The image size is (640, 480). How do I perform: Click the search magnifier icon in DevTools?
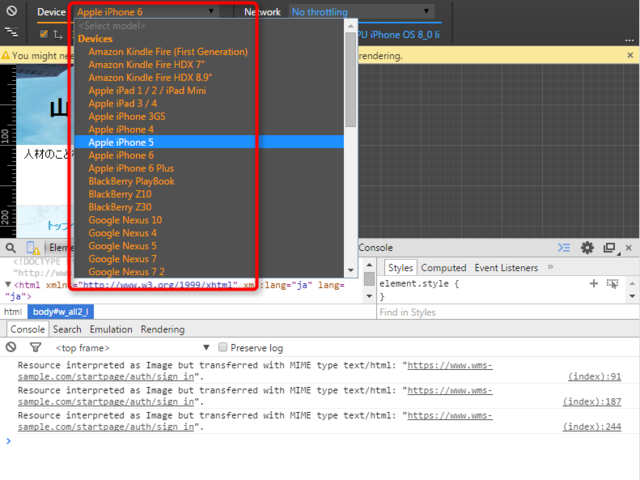[x=11, y=248]
